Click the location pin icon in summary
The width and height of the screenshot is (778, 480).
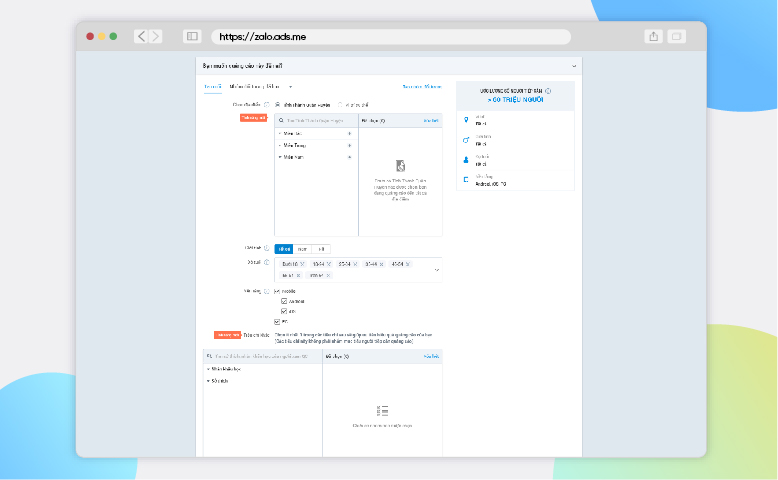[x=466, y=120]
